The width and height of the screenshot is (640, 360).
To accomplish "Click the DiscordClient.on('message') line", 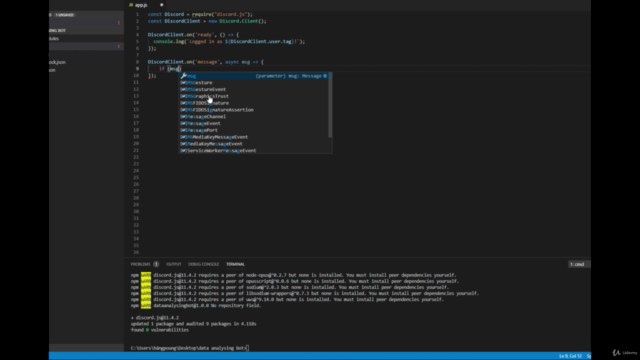I will (x=205, y=62).
